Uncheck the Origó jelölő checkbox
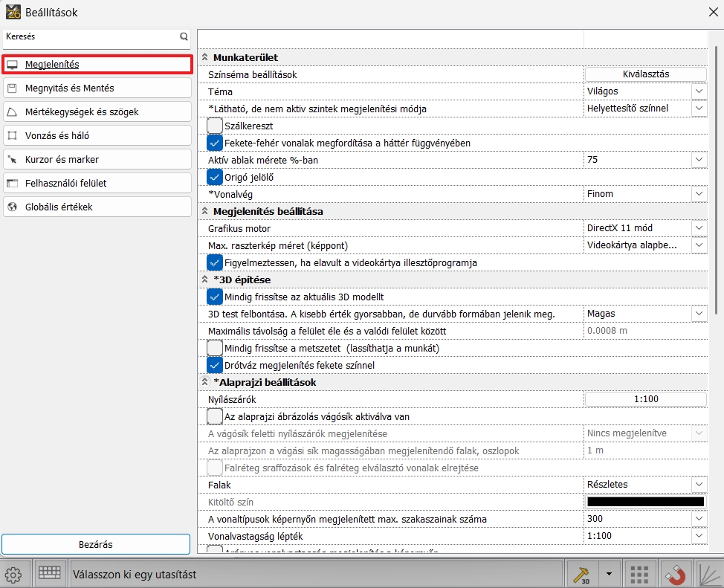This screenshot has width=724, height=588. coord(215,177)
